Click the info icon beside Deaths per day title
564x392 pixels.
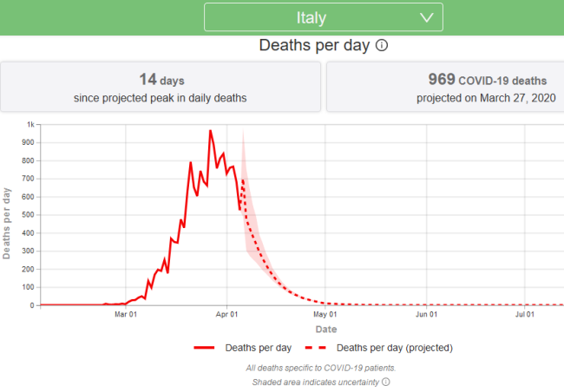click(x=382, y=46)
